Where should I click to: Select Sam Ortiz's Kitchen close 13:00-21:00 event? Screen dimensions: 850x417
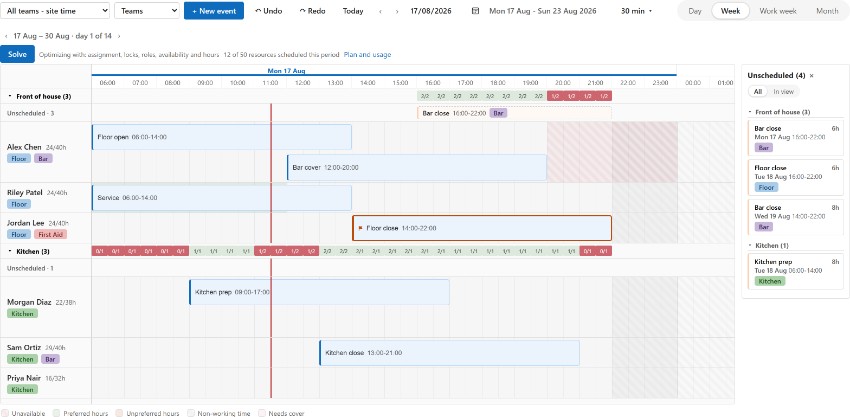(449, 352)
